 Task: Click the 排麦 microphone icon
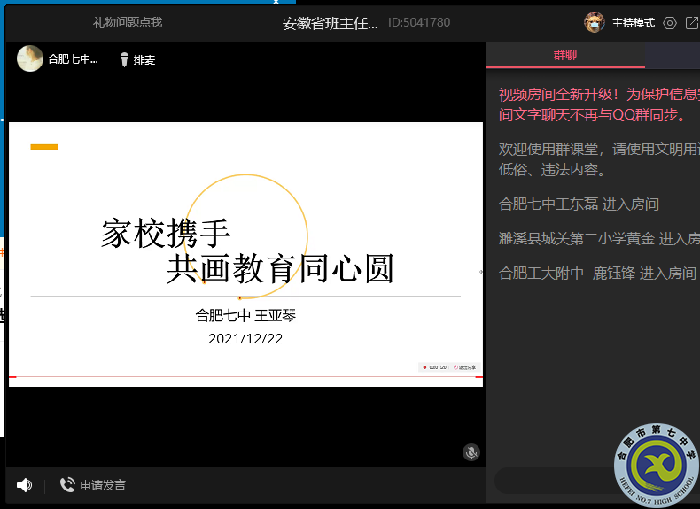(x=124, y=60)
